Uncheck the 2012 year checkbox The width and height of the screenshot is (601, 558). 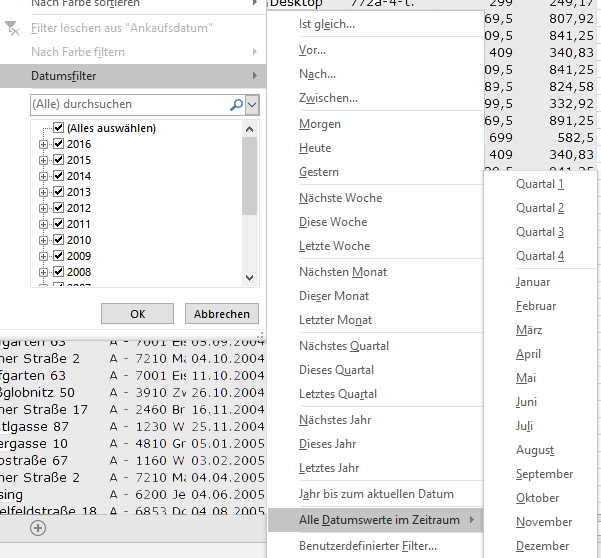(x=59, y=208)
